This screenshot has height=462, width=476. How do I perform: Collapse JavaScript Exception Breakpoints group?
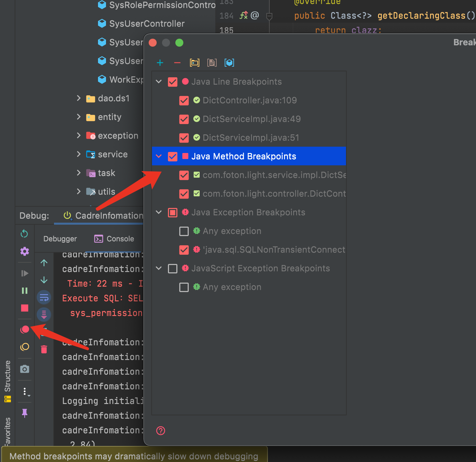(x=159, y=268)
